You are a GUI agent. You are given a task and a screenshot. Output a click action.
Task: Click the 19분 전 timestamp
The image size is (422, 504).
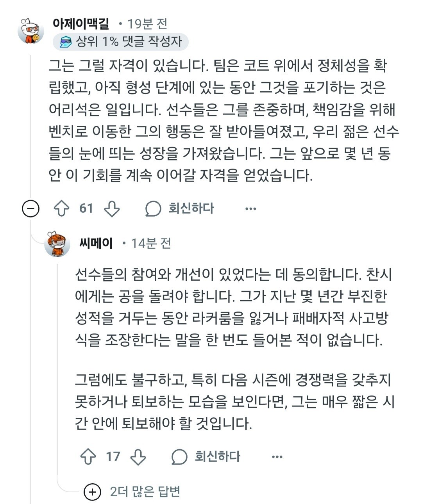tap(147, 24)
